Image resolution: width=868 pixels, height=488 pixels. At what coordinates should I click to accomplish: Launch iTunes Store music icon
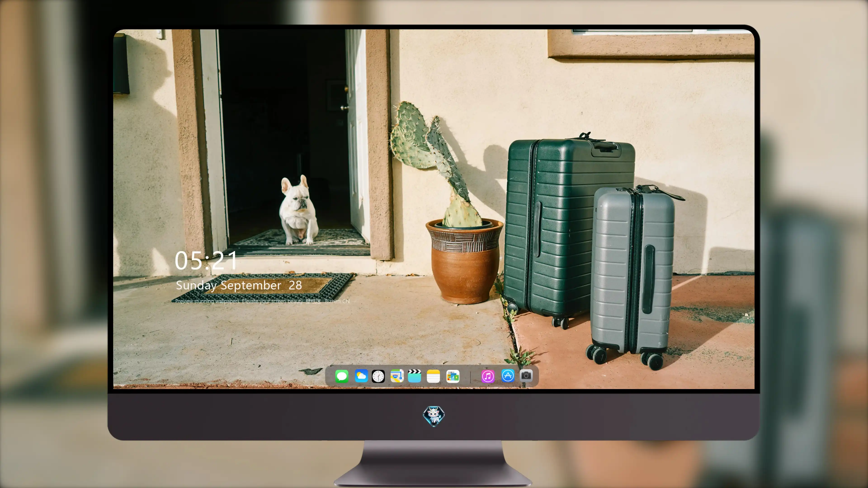pos(488,376)
